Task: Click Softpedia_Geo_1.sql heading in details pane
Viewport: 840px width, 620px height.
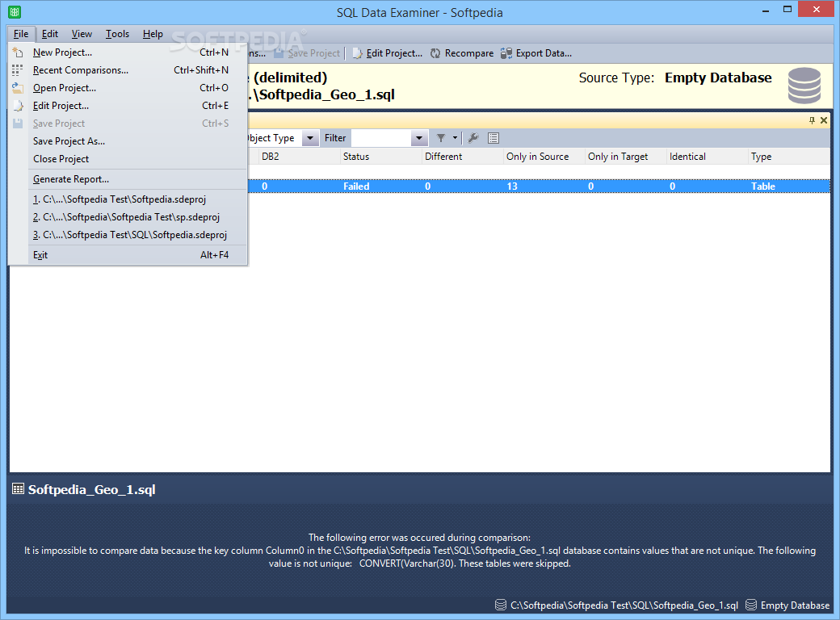Action: (91, 490)
